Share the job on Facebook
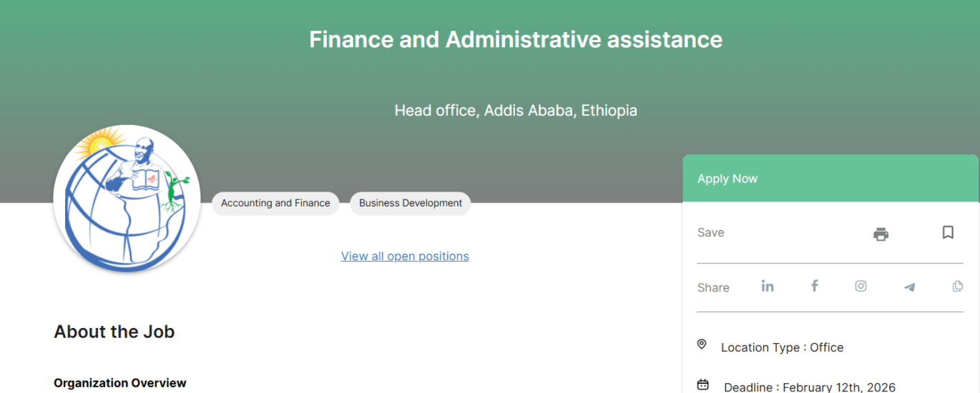The height and width of the screenshot is (393, 980). pyautogui.click(x=814, y=286)
